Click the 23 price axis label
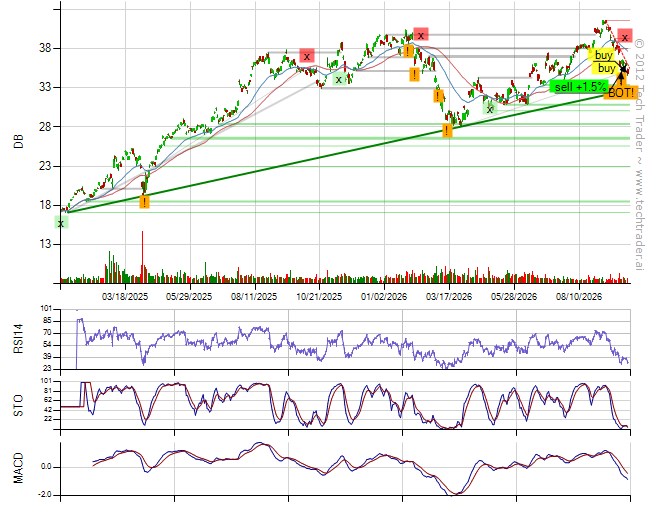The image size is (657, 514). [x=46, y=166]
